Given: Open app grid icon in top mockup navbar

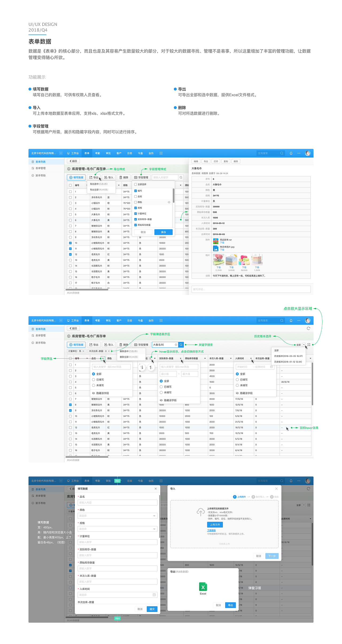Looking at the screenshot, I should [161, 153].
